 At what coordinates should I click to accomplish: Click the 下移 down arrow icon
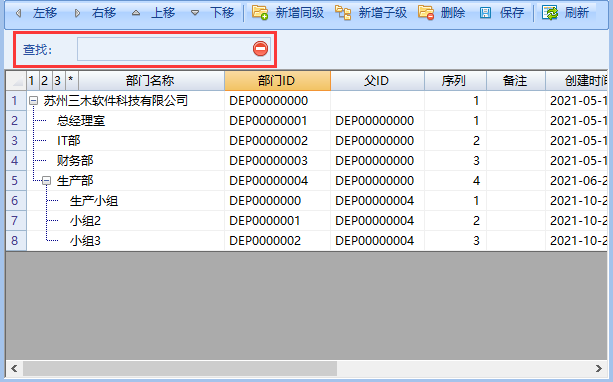click(x=195, y=13)
